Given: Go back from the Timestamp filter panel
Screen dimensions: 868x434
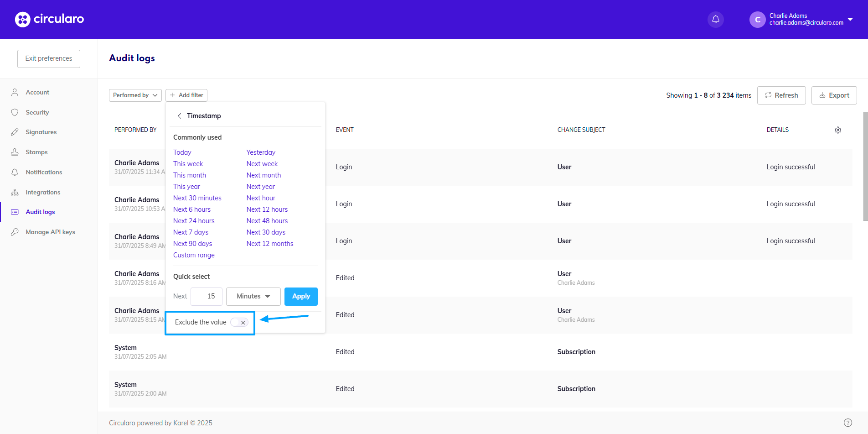Looking at the screenshot, I should (180, 116).
